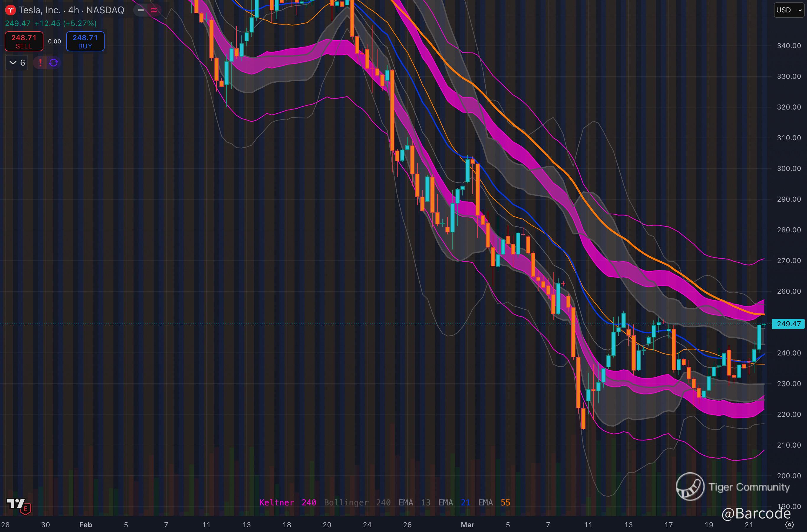Click the Mar label on time axis
Screen dimensions: 807x532
pos(468,525)
